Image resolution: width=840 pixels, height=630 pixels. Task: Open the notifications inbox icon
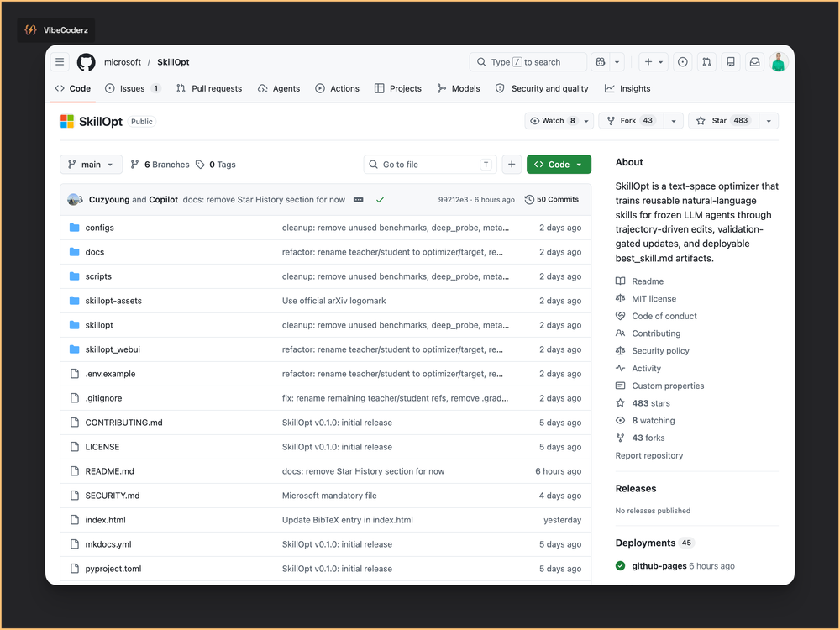pos(755,62)
